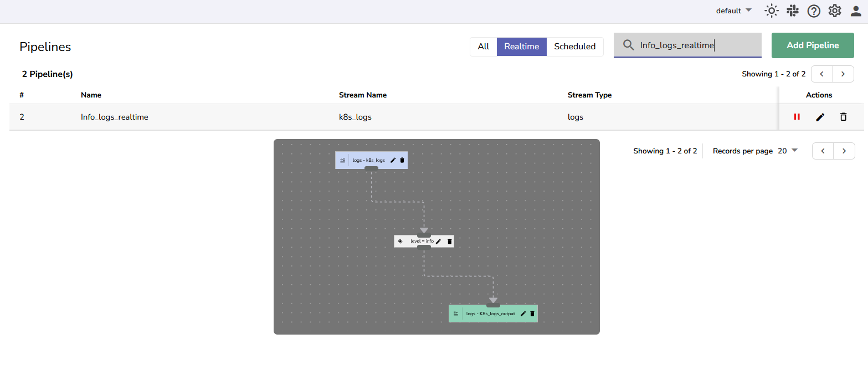Delete the logs - k8s_logs source node

[402, 160]
